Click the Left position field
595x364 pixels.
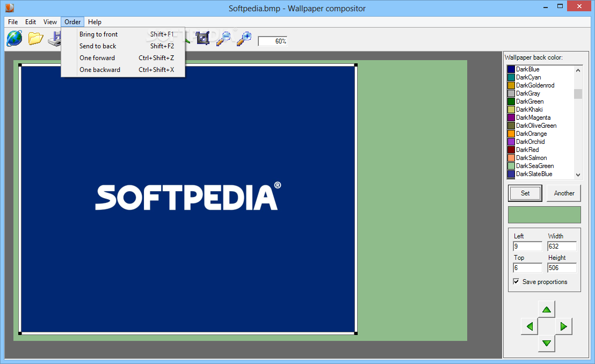(527, 246)
